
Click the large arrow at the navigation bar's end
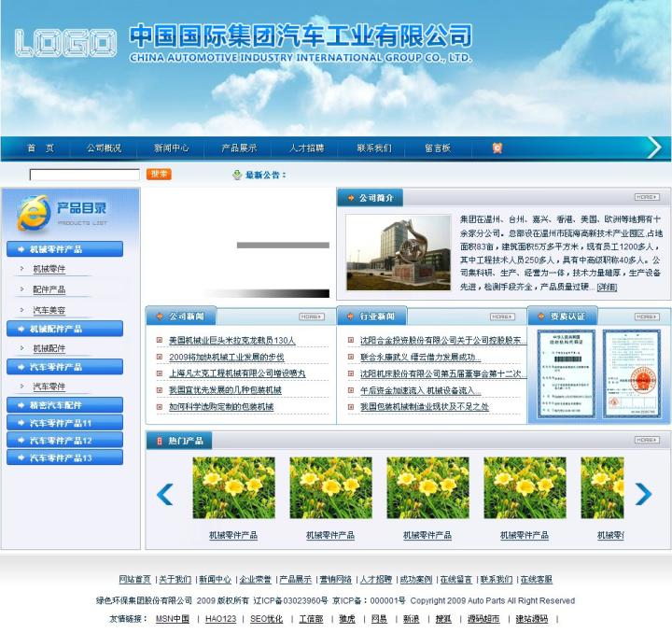pyautogui.click(x=654, y=148)
